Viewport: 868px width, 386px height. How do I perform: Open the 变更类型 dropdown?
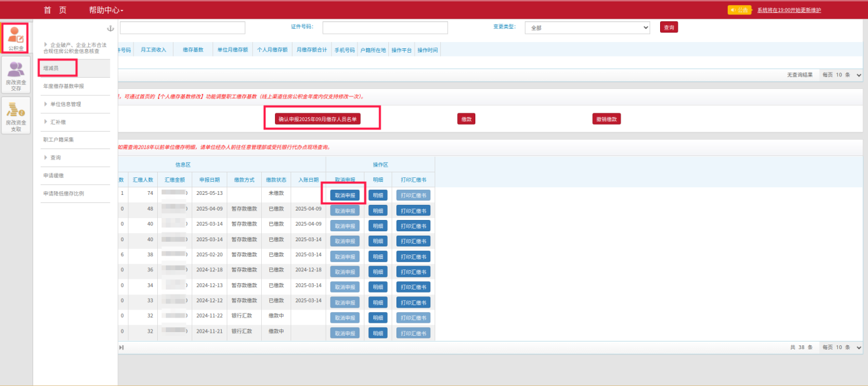[587, 28]
